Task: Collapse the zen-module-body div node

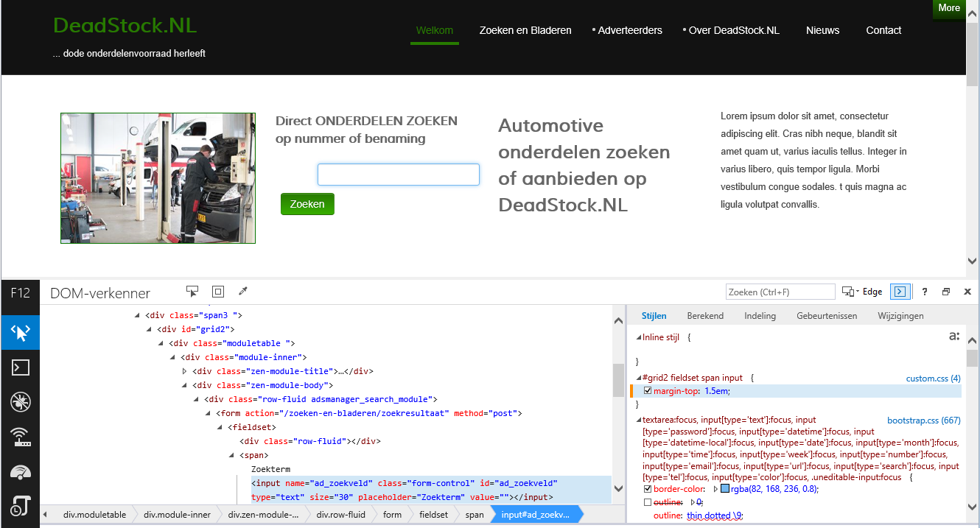Action: coord(184,385)
